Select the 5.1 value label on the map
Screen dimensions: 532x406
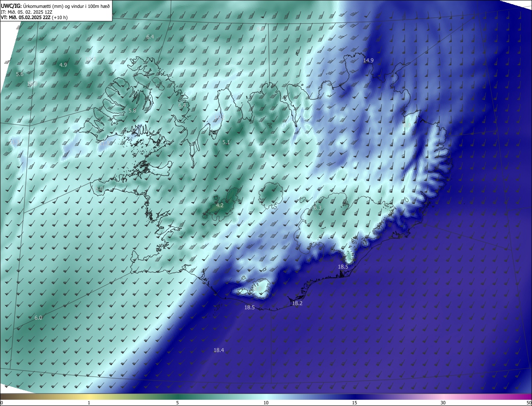[x=226, y=142]
